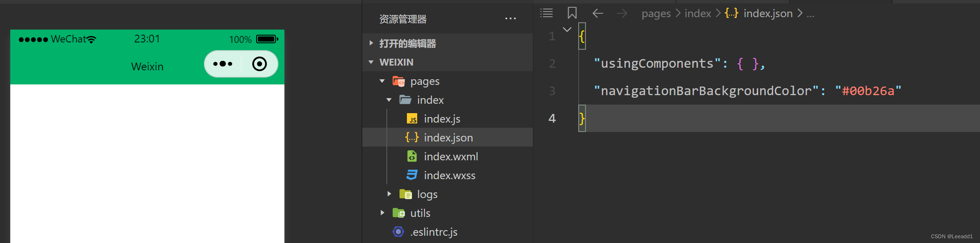Select the utils folder row
980x243 pixels.
pyautogui.click(x=448, y=213)
